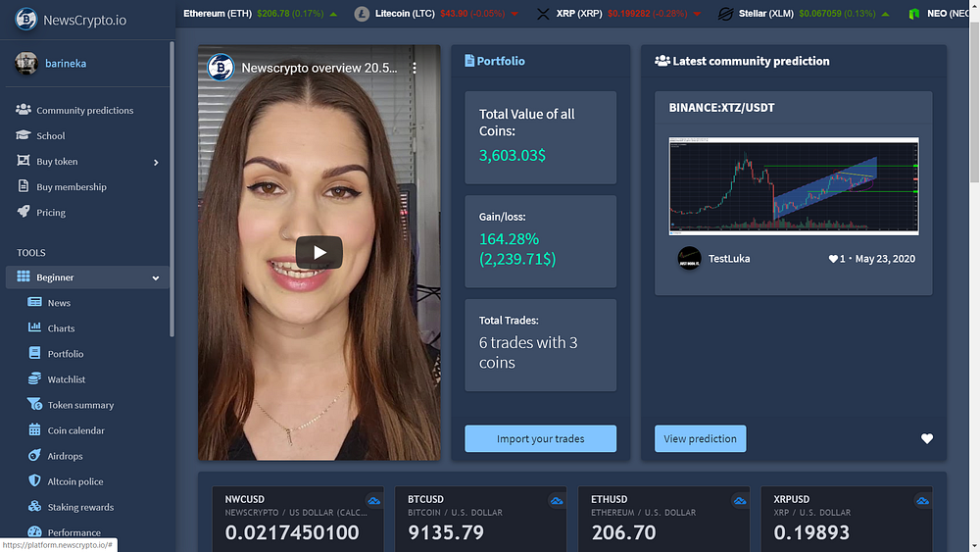Click the Staking rewards icon
Image resolution: width=980 pixels, height=552 pixels.
coord(34,506)
